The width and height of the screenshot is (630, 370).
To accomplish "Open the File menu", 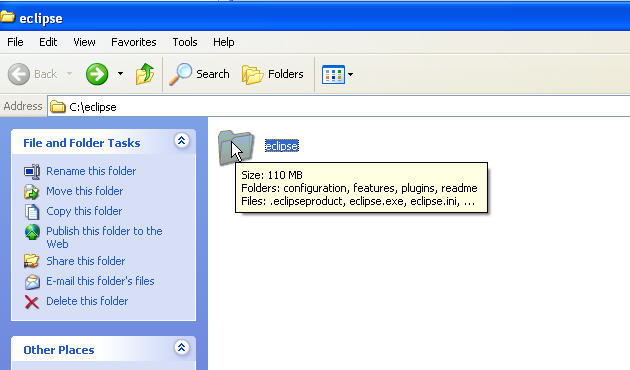I will point(15,42).
